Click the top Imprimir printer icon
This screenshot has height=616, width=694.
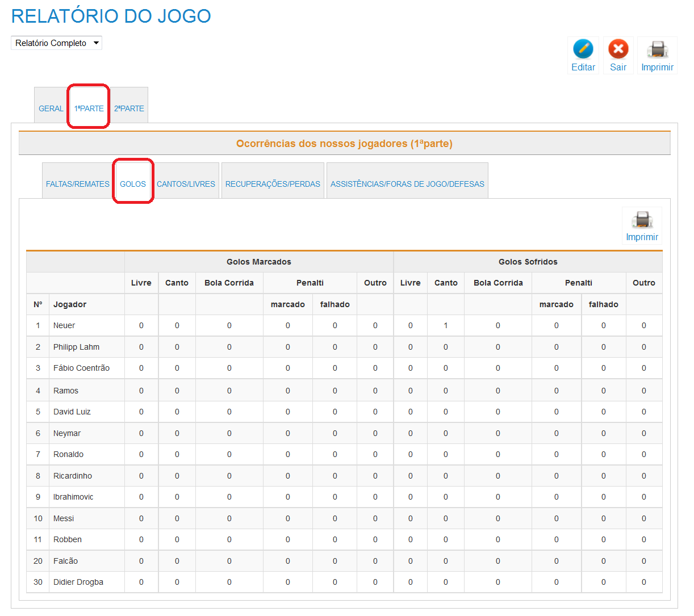point(657,49)
